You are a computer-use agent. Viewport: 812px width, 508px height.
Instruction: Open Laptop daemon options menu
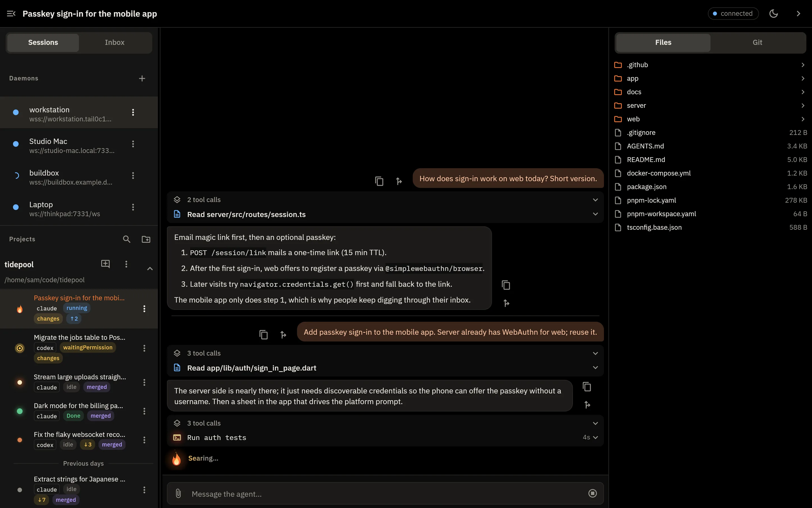point(133,207)
